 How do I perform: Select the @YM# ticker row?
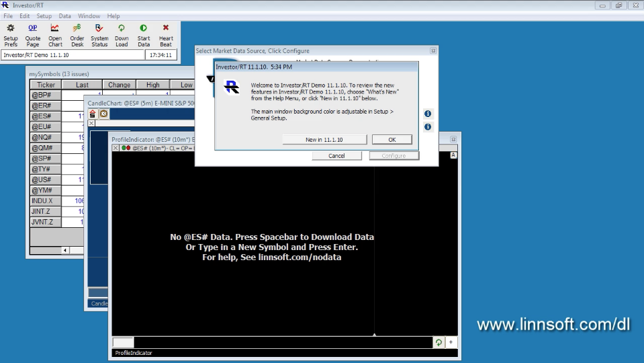click(x=46, y=190)
